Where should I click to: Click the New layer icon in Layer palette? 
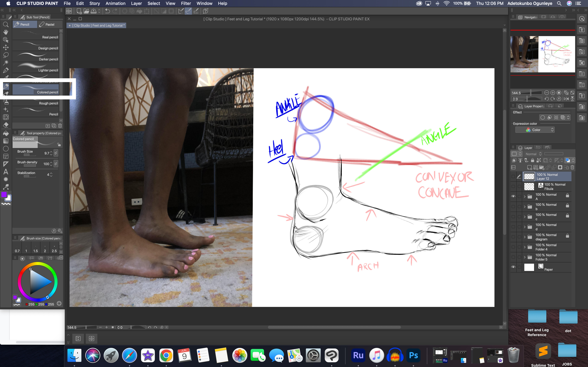(530, 167)
